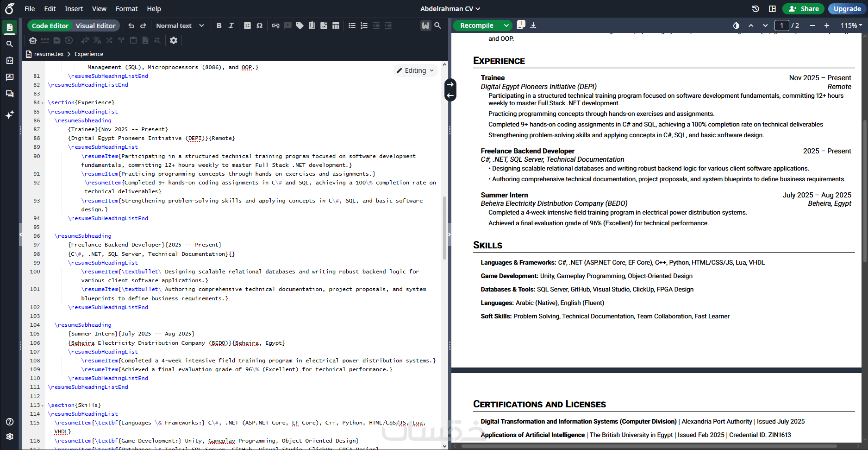Download the compiled PDF
The width and height of the screenshot is (868, 450).
pos(533,25)
